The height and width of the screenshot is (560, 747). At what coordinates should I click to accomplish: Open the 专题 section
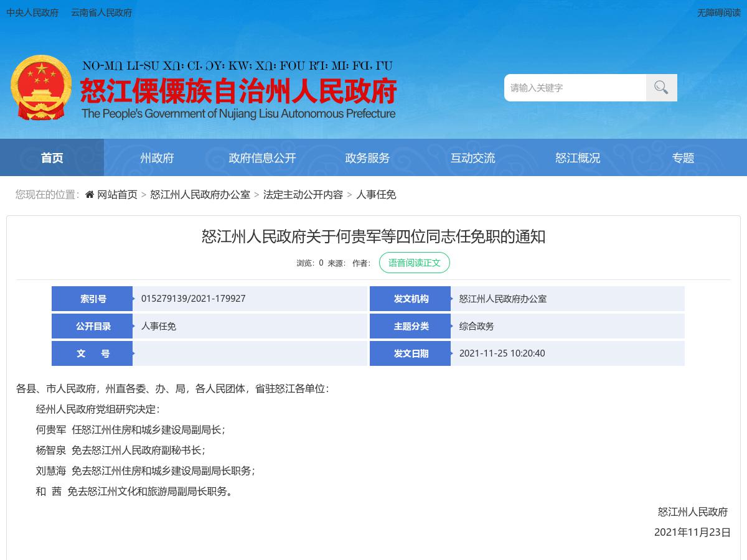pyautogui.click(x=683, y=157)
